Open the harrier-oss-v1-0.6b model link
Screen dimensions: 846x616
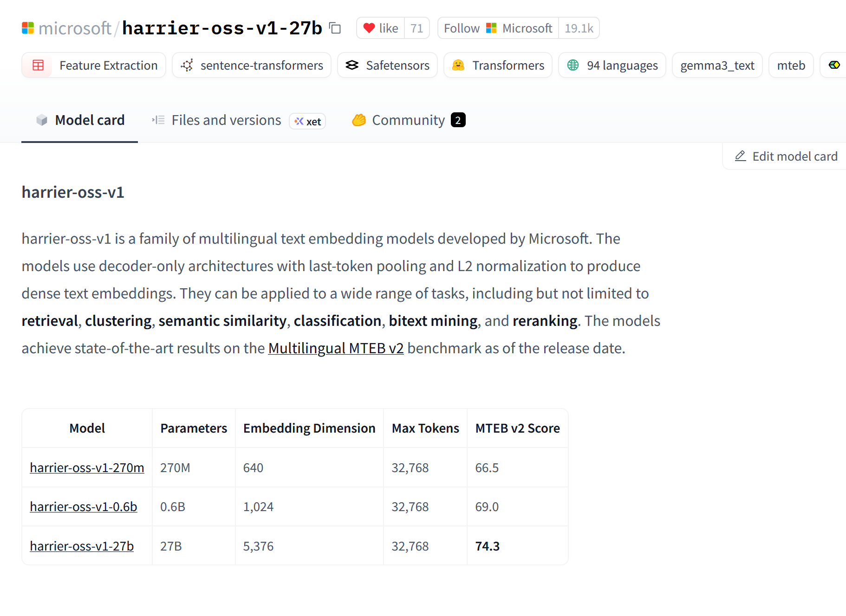(84, 506)
